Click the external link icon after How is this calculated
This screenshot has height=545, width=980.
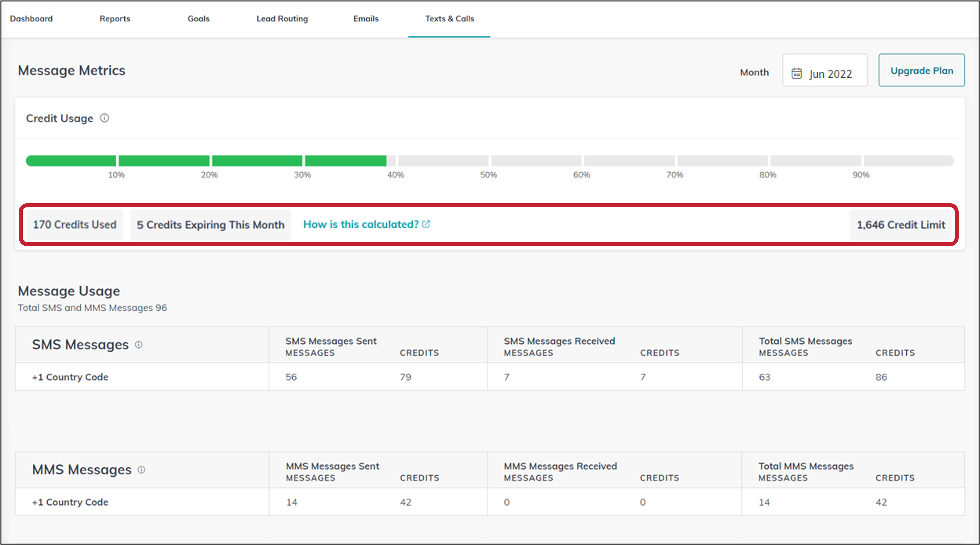(x=426, y=224)
